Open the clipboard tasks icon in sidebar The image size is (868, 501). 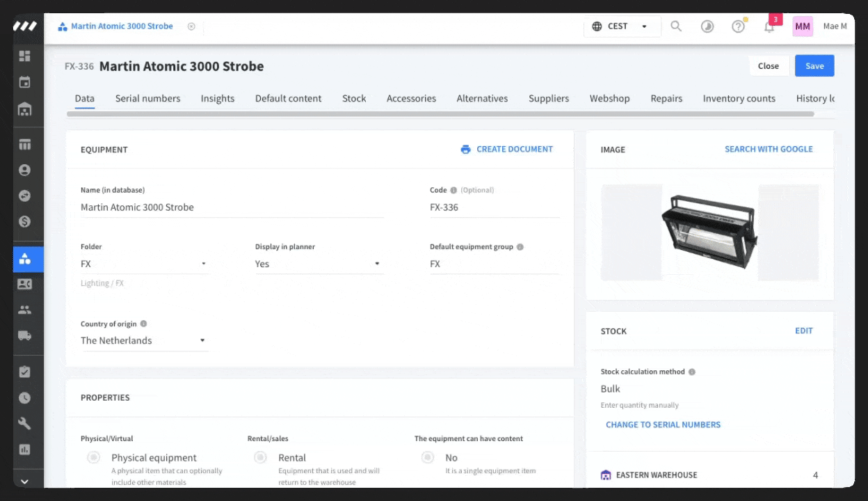click(x=25, y=372)
